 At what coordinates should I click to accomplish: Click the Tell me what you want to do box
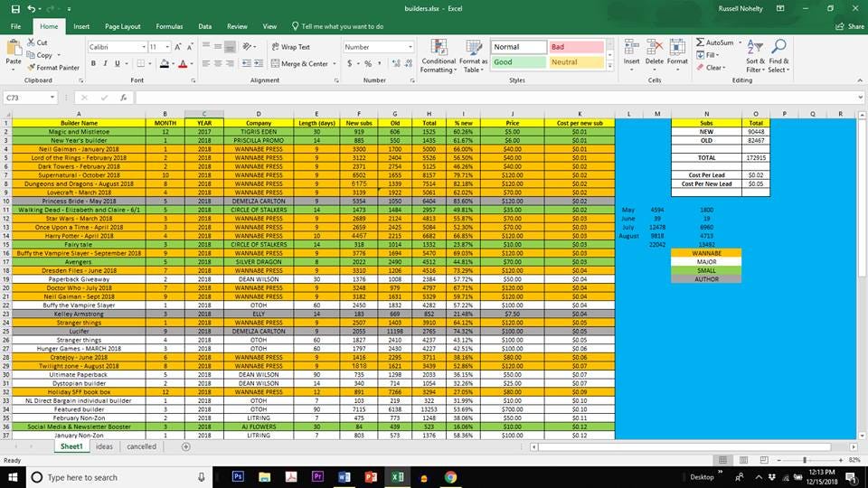[337, 26]
